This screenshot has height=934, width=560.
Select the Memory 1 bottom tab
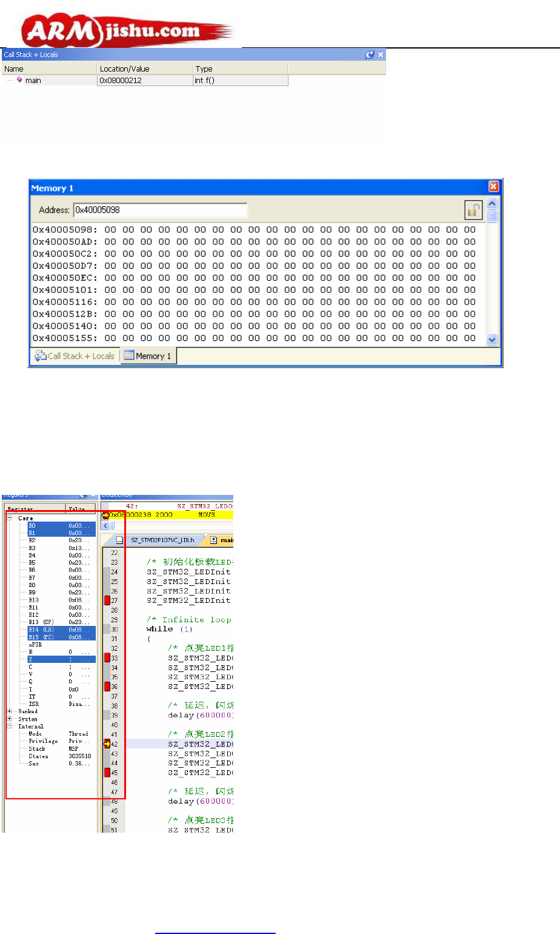(x=148, y=356)
